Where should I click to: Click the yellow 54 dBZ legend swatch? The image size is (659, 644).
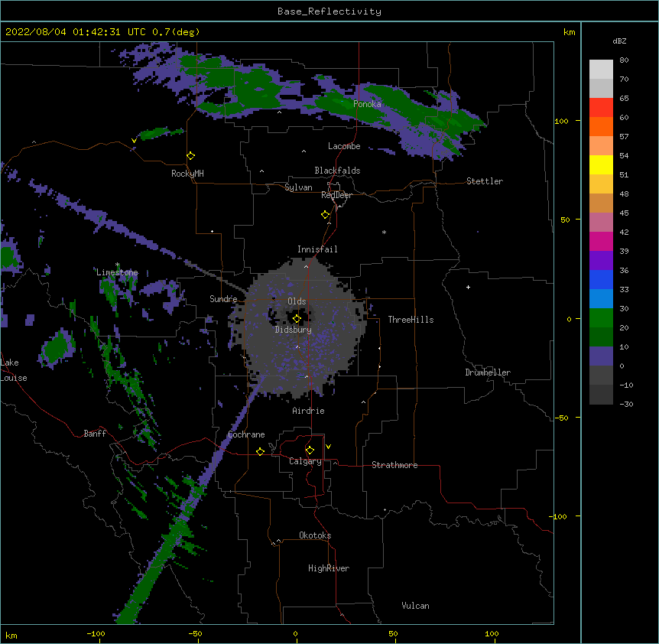tap(601, 164)
